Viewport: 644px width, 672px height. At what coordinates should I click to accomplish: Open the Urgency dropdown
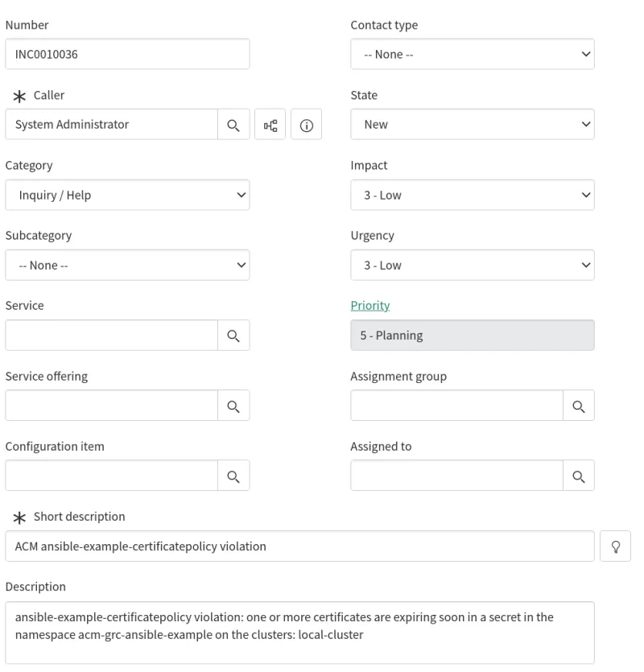pos(473,265)
